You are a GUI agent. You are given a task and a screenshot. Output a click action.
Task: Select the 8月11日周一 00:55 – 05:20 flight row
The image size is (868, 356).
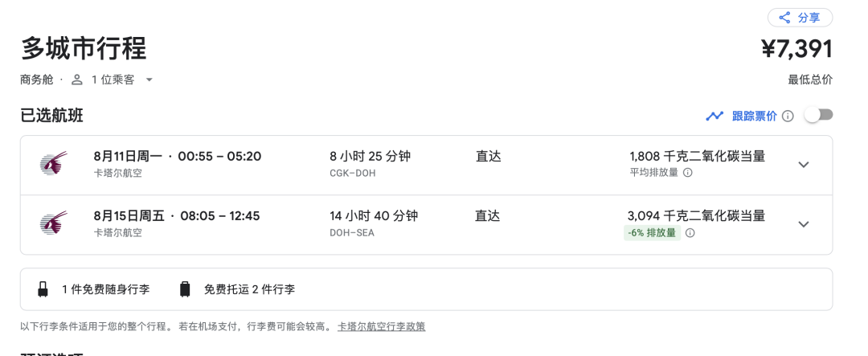pyautogui.click(x=426, y=165)
